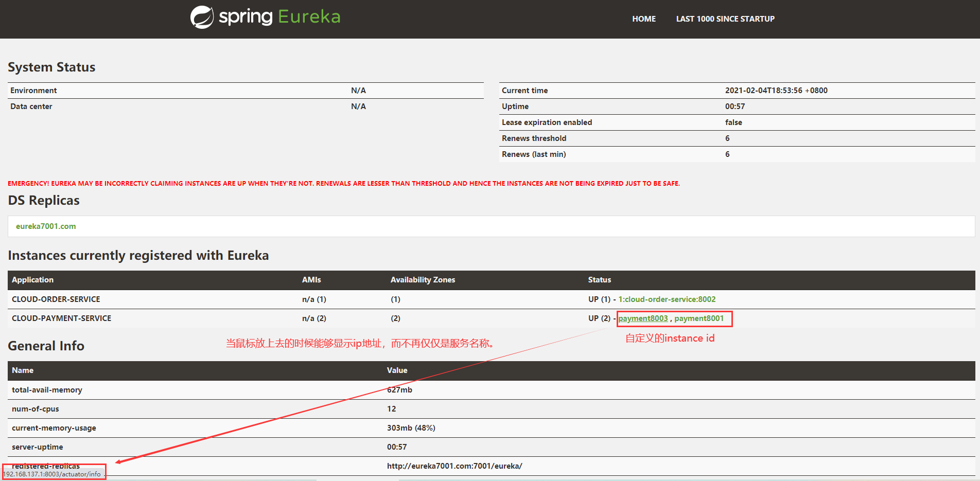Select the server-uptime row name
Screen dimensions: 980x481
click(38, 447)
